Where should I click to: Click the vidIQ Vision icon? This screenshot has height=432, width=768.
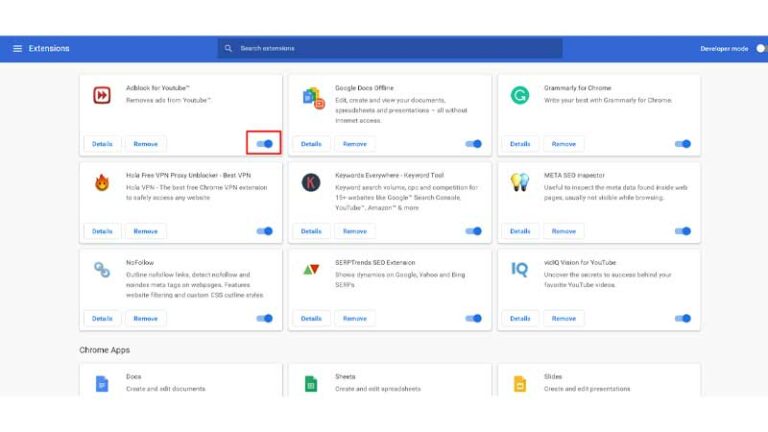click(x=520, y=269)
